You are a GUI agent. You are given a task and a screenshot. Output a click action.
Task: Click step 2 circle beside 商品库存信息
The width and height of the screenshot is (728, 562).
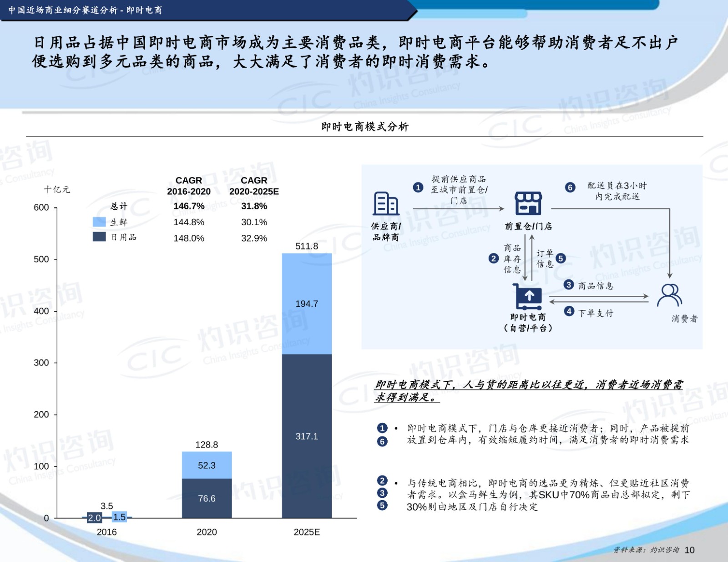click(494, 258)
